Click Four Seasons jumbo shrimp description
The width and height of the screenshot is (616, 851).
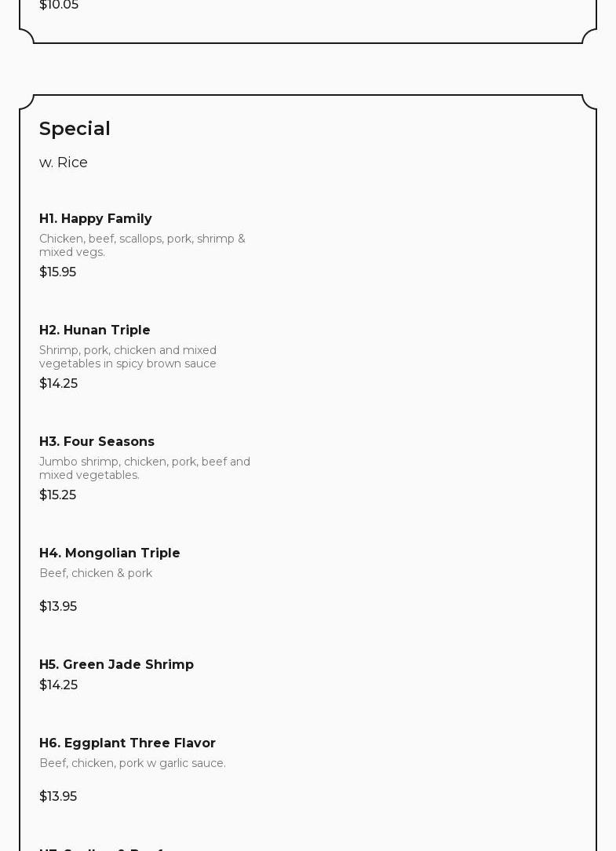(144, 468)
